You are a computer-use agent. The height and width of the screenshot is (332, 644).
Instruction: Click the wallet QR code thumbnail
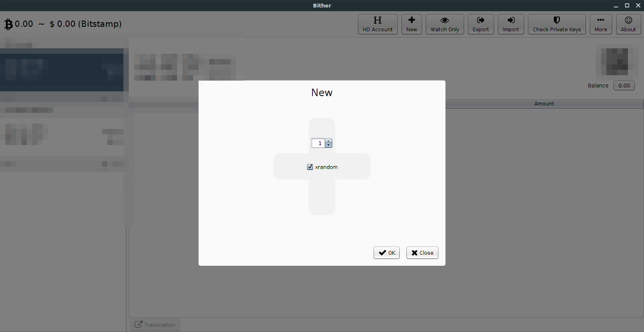pyautogui.click(x=615, y=60)
